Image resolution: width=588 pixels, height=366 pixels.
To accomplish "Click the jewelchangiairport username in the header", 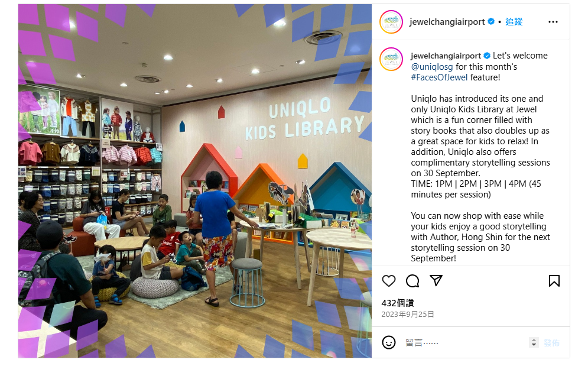I will (447, 22).
